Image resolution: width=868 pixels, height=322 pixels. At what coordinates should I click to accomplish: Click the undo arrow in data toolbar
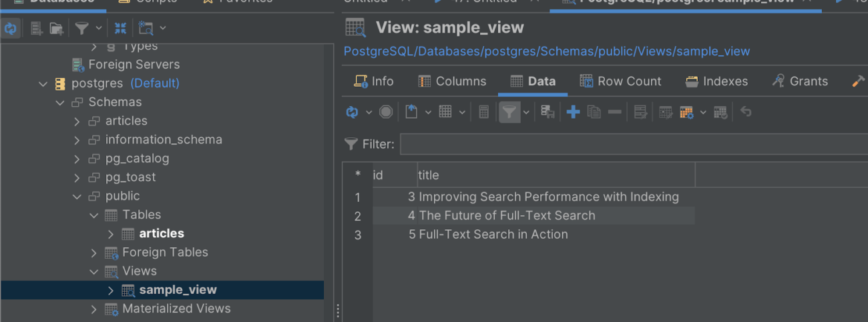(x=746, y=112)
